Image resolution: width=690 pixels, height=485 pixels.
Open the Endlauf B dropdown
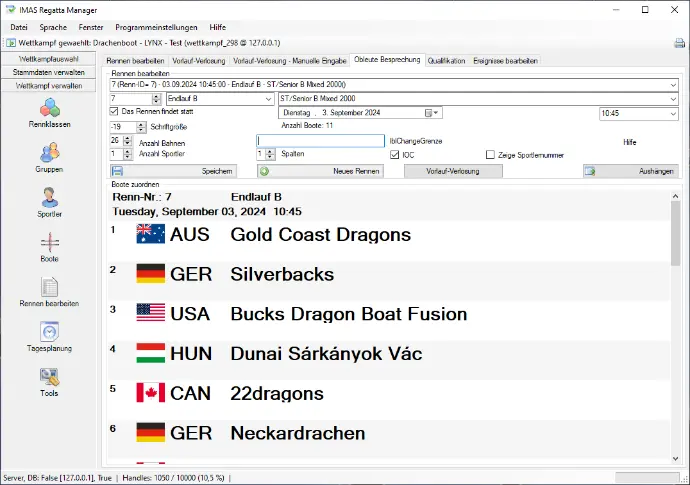pos(268,99)
